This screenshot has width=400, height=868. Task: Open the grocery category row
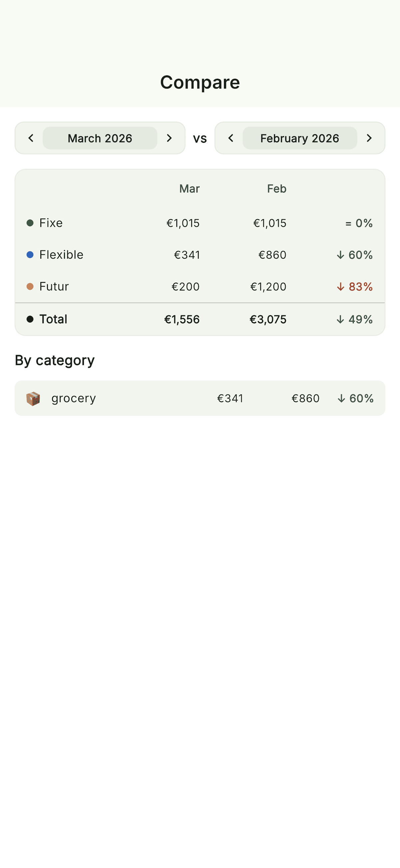pyautogui.click(x=200, y=398)
